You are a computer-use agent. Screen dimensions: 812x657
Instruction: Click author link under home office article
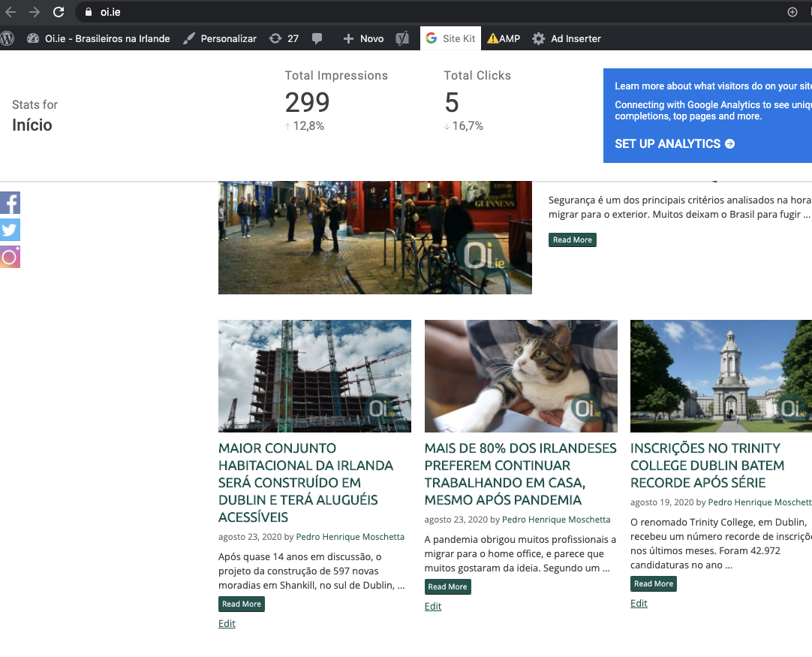(x=556, y=519)
